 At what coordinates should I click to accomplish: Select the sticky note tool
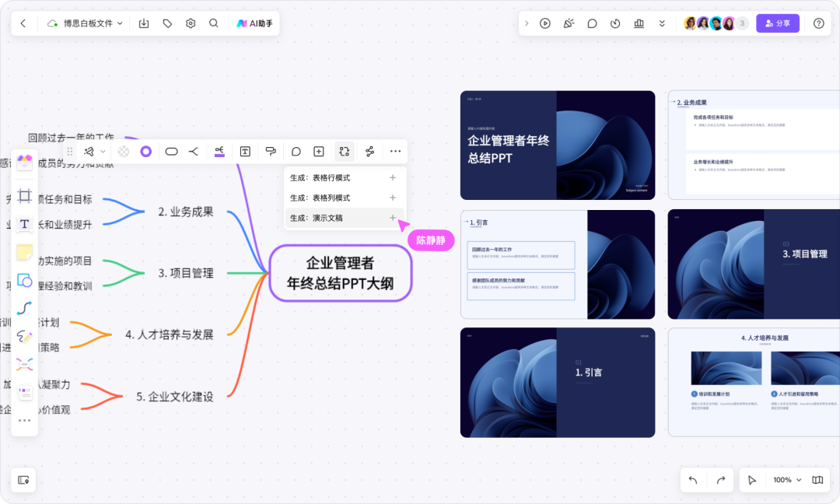[x=24, y=252]
